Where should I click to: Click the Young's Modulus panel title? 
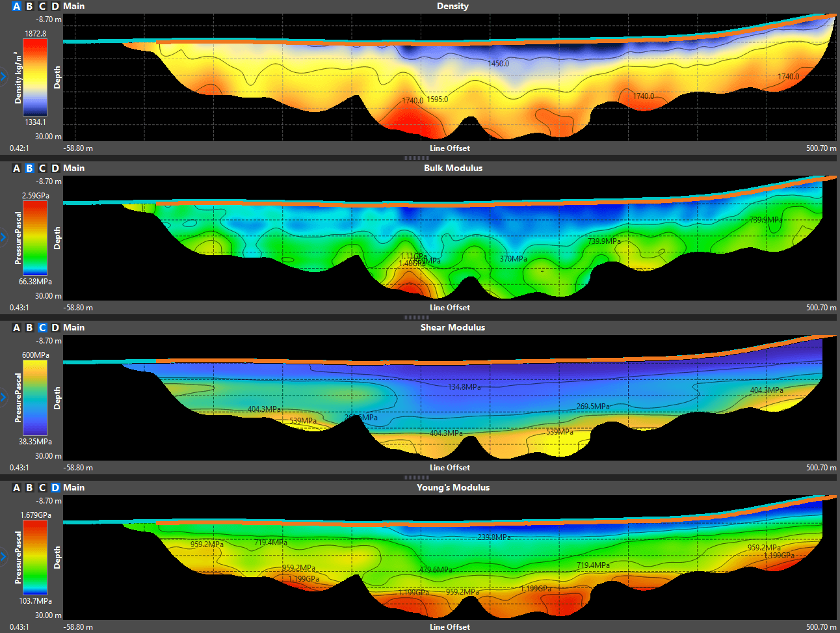(453, 487)
